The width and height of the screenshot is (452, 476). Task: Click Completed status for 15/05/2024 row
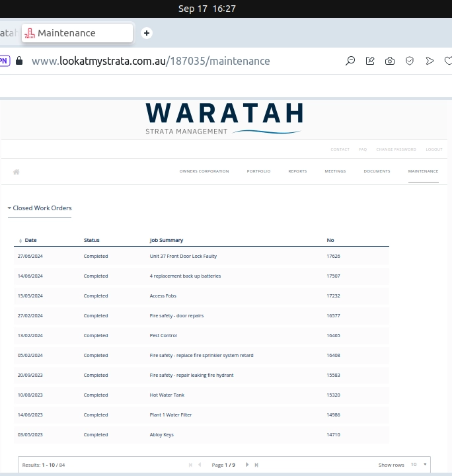coord(96,296)
